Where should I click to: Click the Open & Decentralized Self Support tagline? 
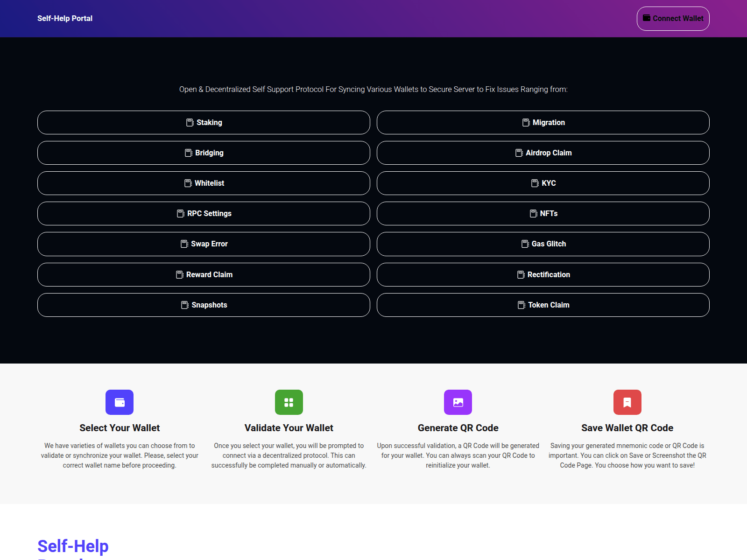[373, 90]
